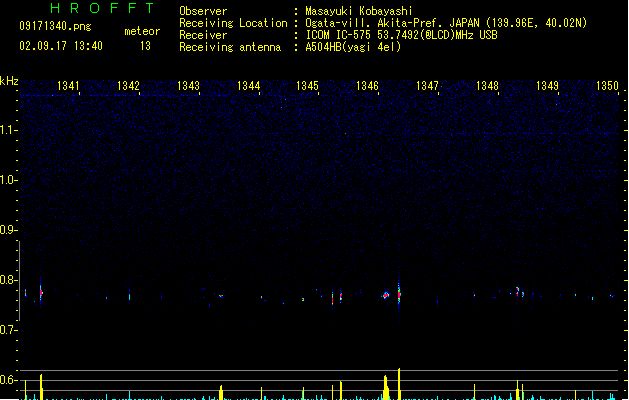
Task: Click the 0.9 kHz frequency label
Action: pos(8,230)
